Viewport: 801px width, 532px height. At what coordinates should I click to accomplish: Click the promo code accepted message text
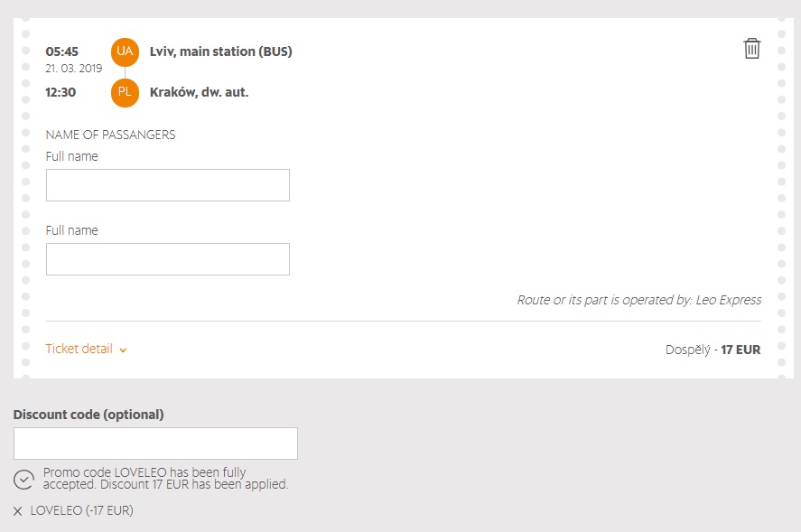(165, 479)
